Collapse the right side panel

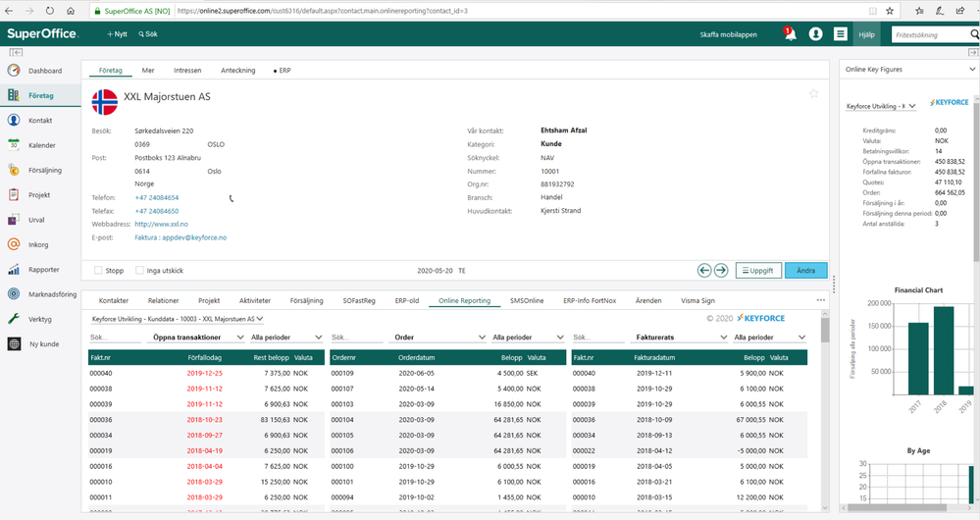point(972,53)
